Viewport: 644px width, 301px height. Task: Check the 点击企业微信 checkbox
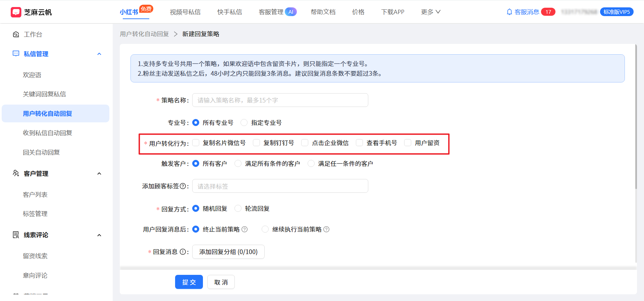[x=305, y=143]
